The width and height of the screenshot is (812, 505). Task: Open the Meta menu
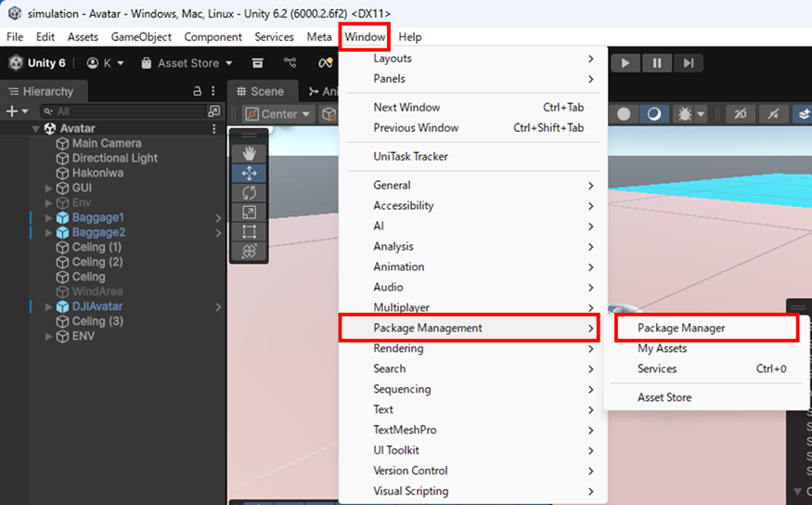pos(319,37)
